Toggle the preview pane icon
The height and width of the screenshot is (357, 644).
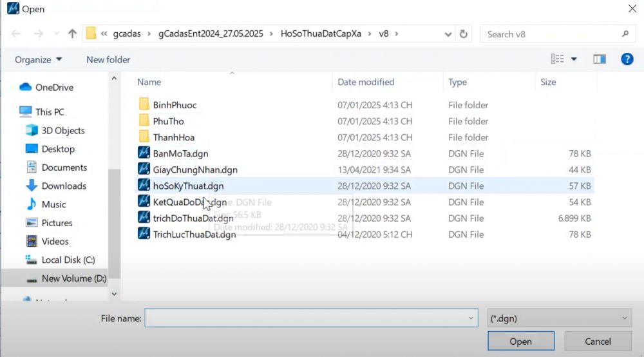point(600,59)
